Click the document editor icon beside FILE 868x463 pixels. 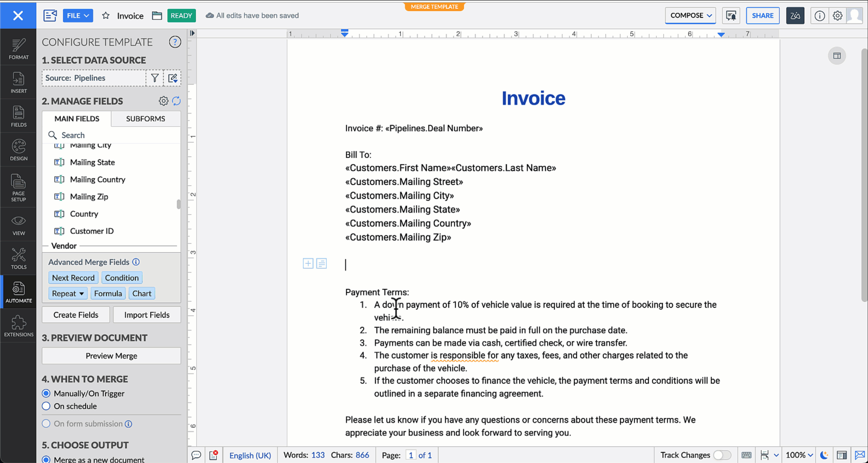click(x=50, y=16)
